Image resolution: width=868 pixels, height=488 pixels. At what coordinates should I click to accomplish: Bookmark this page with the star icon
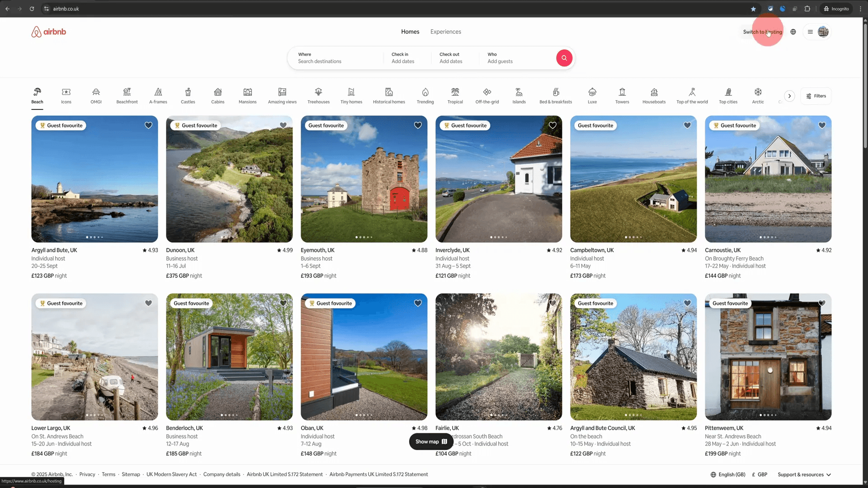click(x=753, y=9)
